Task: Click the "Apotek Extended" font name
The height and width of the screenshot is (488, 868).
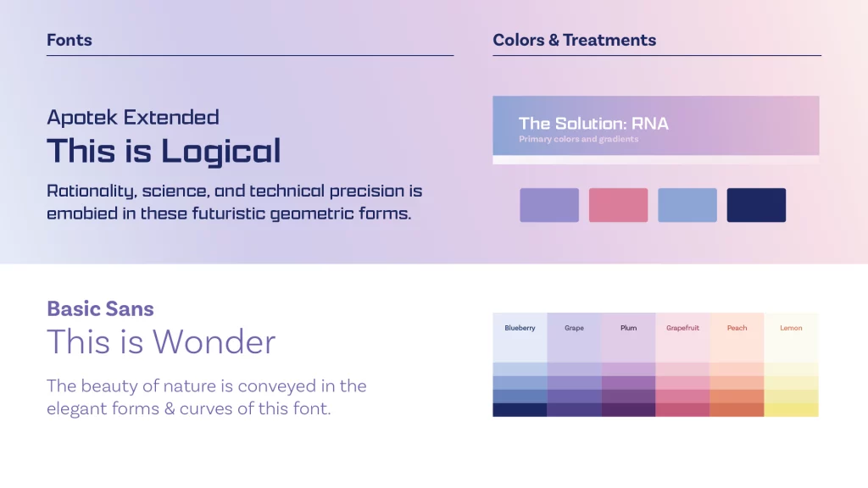Action: coord(133,117)
